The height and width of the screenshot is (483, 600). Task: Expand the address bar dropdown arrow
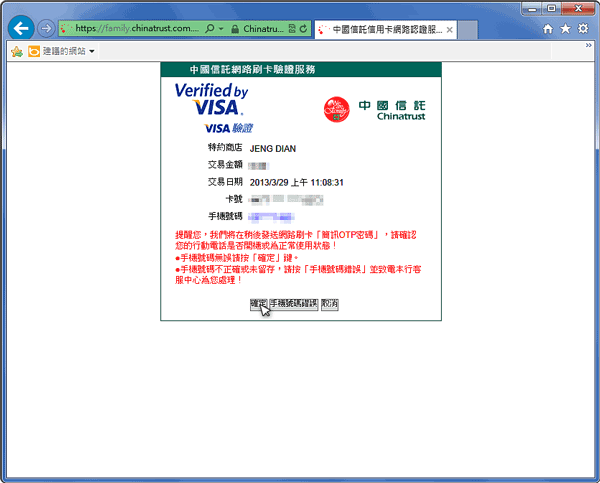pos(221,29)
